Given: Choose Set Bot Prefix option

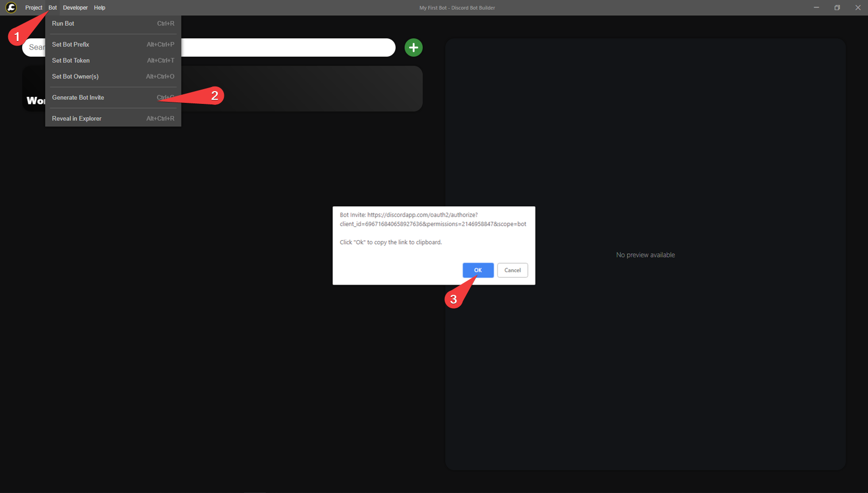Looking at the screenshot, I should (x=113, y=45).
